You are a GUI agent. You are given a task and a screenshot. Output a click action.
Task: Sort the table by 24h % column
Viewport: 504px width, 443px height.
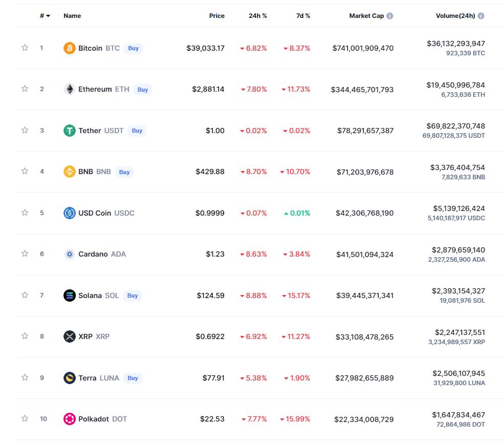click(x=258, y=16)
